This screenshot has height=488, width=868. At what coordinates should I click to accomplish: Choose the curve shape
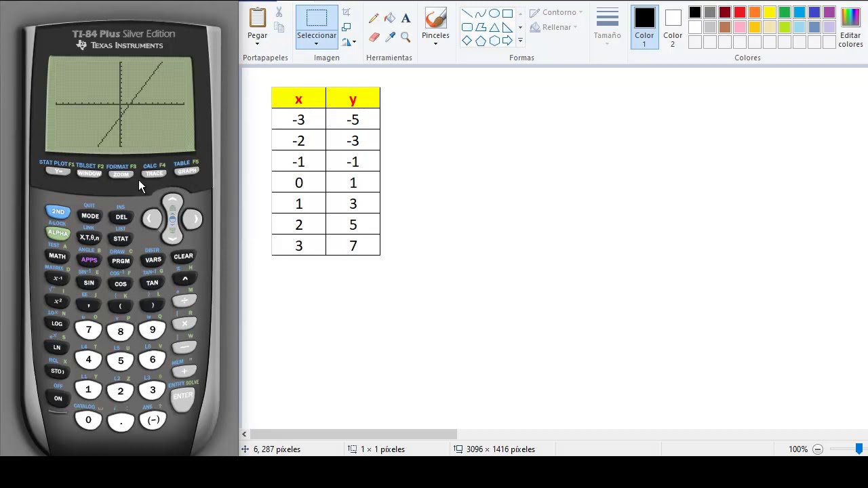click(x=480, y=14)
